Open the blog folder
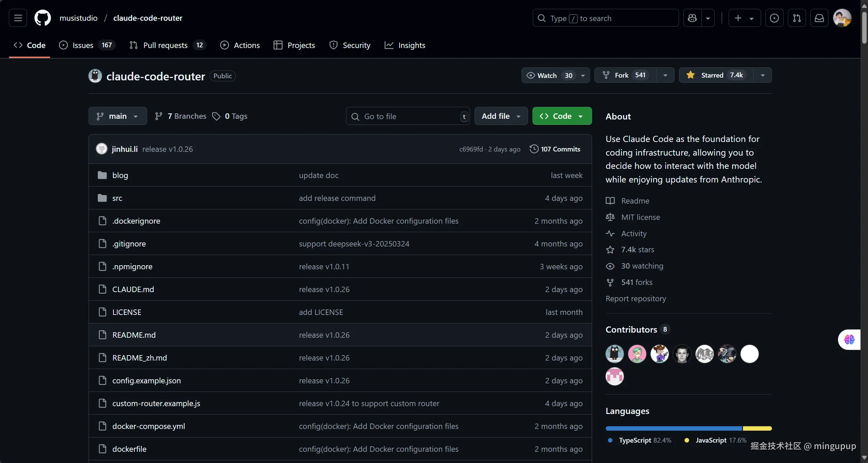The image size is (868, 463). (x=120, y=175)
